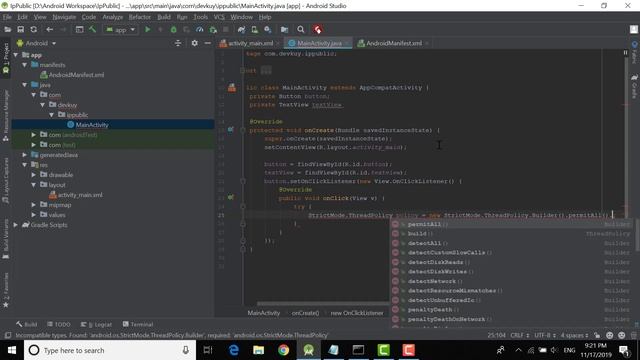640x360 pixels.
Task: Click the Make Project hammer icon
Action: tap(92, 29)
